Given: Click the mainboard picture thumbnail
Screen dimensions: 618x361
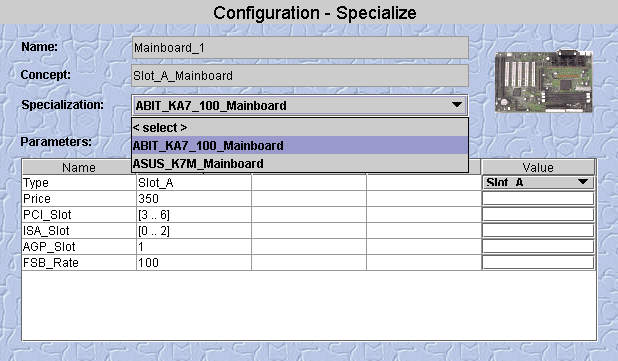Looking at the screenshot, I should 544,81.
